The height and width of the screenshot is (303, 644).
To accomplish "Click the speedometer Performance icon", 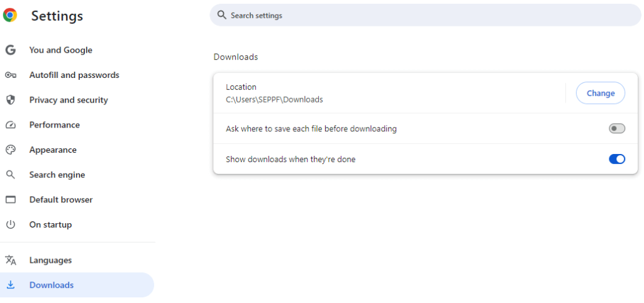I will [x=10, y=125].
